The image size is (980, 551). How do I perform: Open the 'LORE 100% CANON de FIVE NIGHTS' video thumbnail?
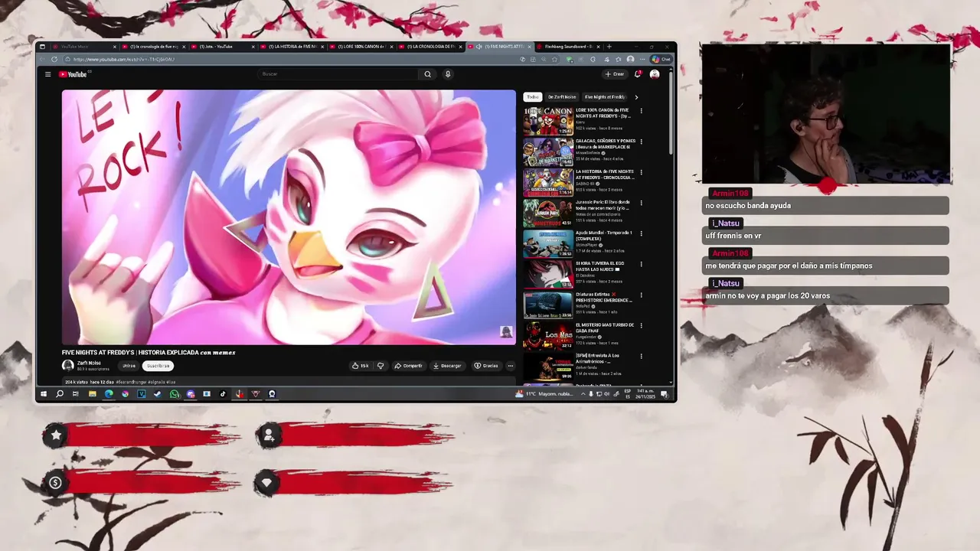(x=547, y=121)
